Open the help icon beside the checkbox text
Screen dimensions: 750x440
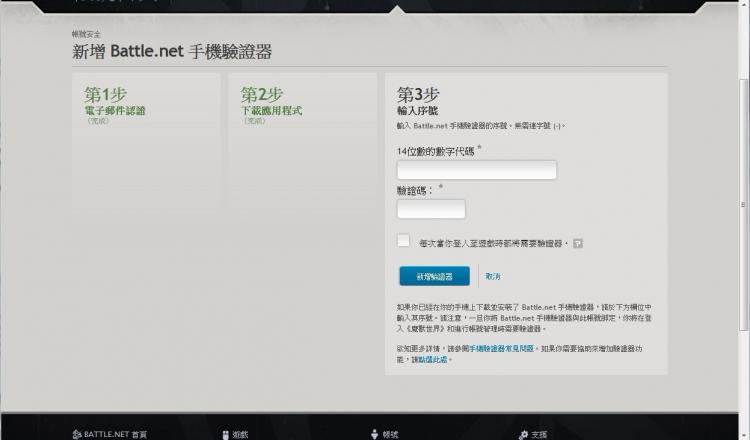click(578, 243)
